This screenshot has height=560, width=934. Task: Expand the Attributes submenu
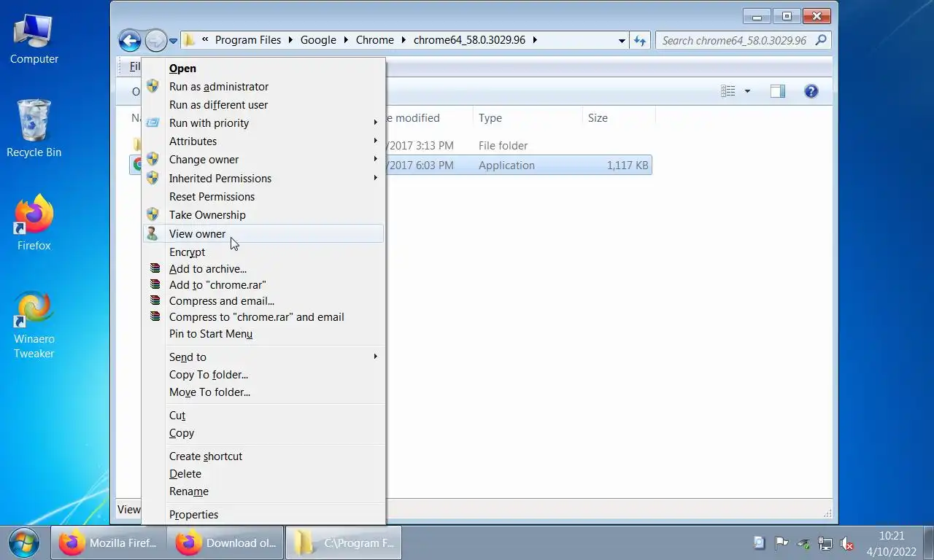(263, 141)
